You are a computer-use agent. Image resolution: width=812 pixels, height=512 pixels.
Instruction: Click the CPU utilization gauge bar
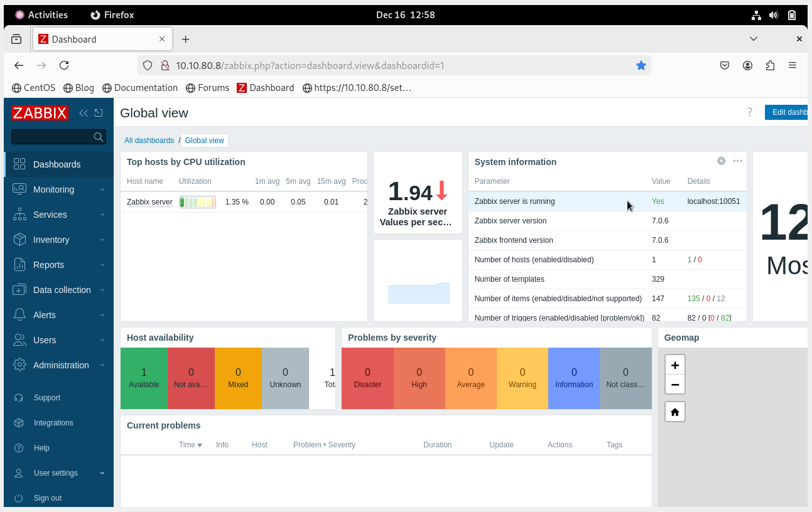coord(197,202)
